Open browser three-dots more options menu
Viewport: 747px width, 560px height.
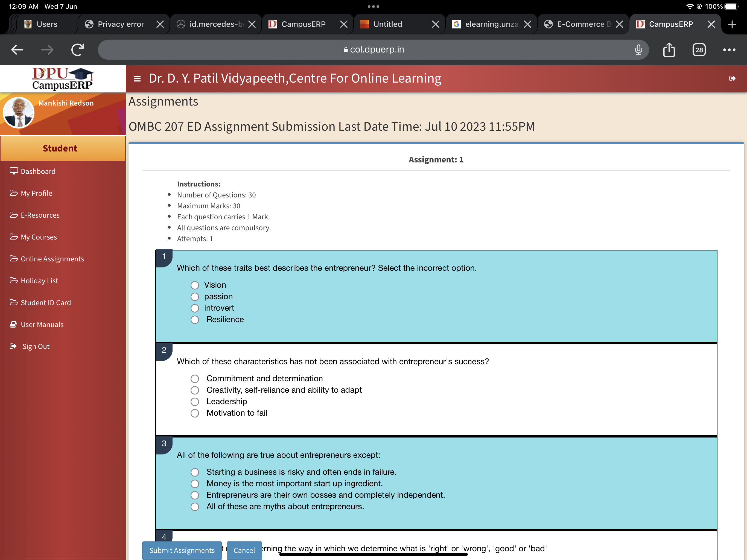(729, 50)
